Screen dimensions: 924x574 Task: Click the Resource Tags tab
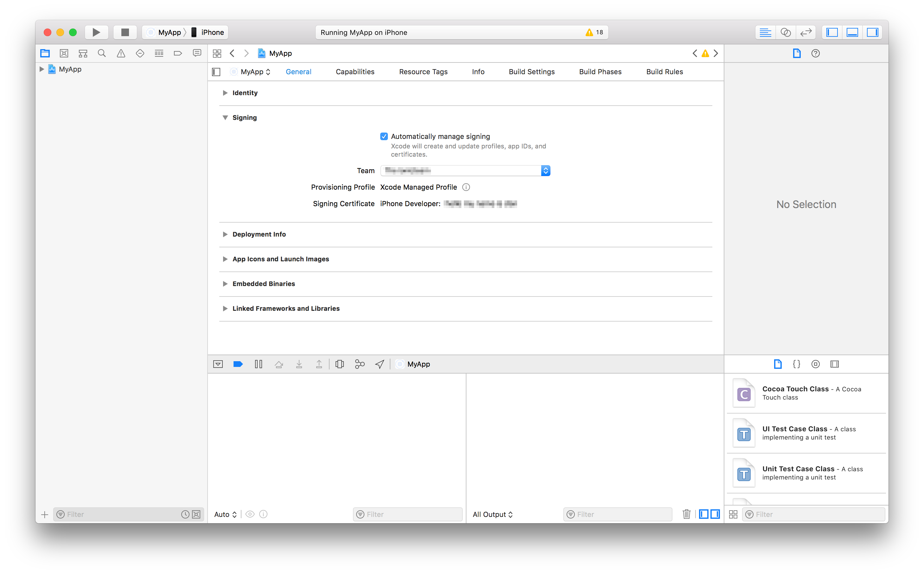point(423,71)
